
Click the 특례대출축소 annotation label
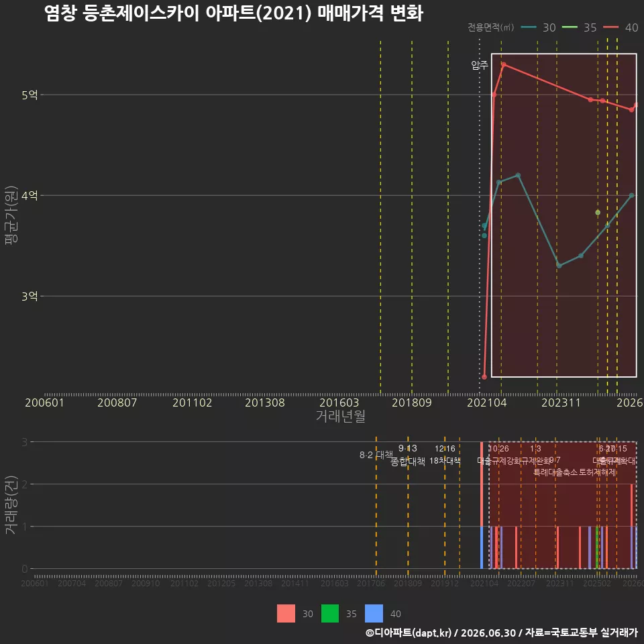point(555,472)
